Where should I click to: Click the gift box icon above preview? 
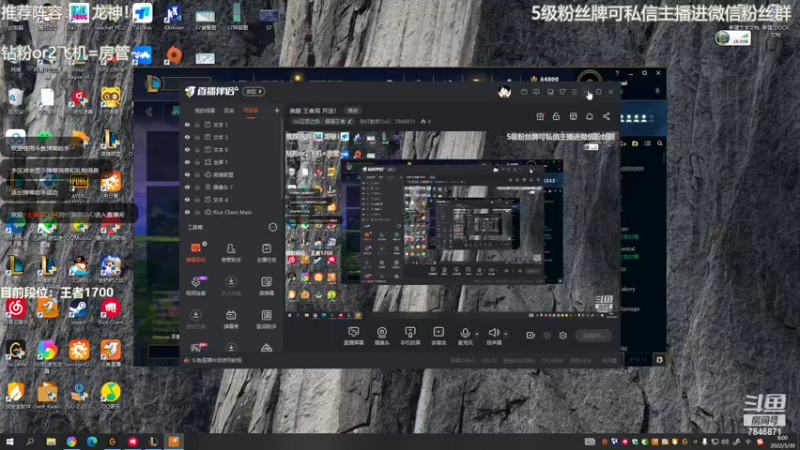tap(540, 116)
